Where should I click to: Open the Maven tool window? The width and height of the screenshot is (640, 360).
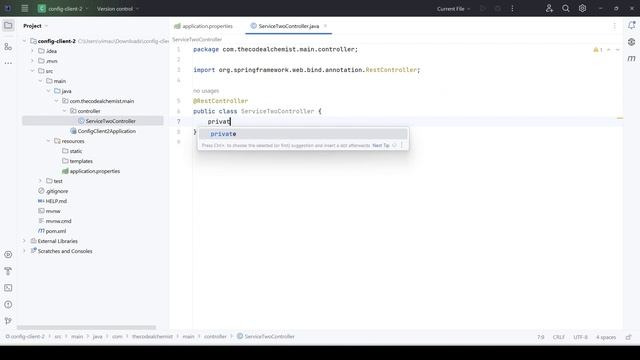[631, 59]
